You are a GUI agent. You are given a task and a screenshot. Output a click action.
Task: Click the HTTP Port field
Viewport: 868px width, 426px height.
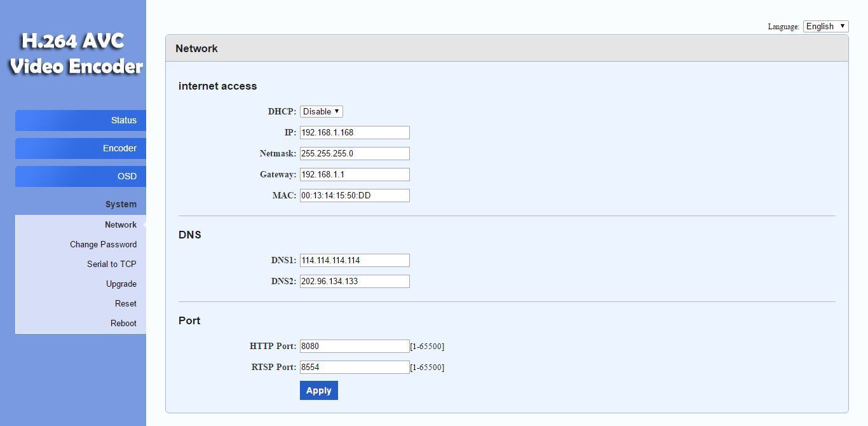(x=354, y=346)
